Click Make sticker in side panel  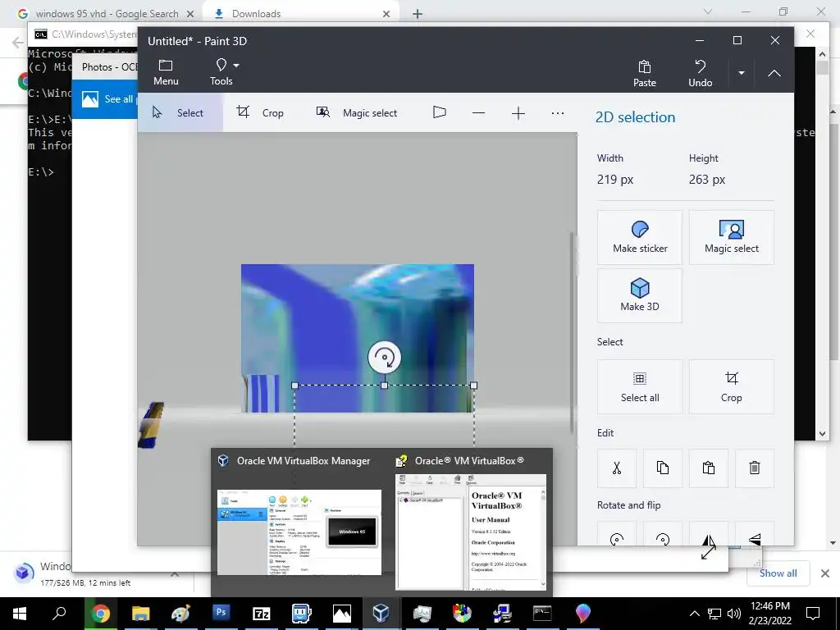pos(640,237)
